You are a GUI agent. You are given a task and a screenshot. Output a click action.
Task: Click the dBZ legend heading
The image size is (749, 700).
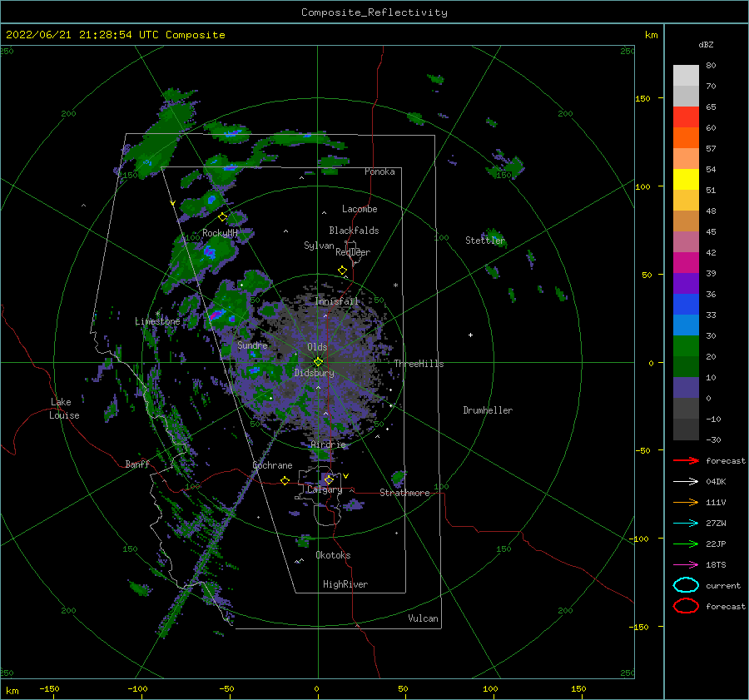[x=706, y=44]
